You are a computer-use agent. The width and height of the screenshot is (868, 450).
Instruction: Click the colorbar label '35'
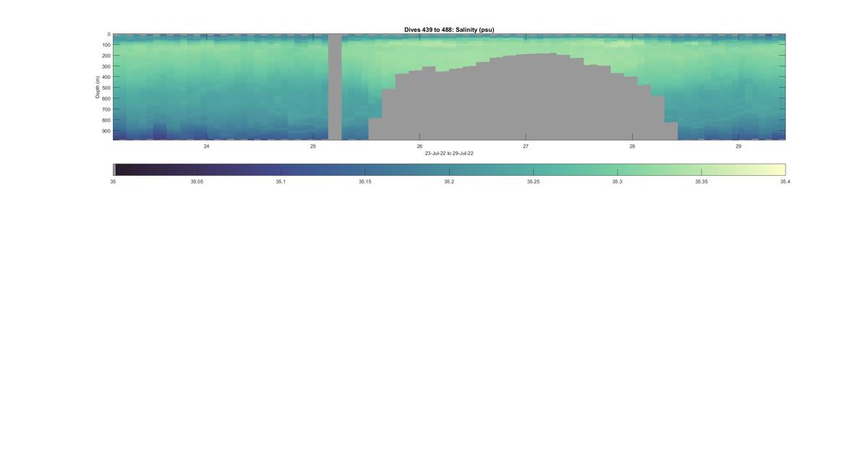[x=113, y=182]
